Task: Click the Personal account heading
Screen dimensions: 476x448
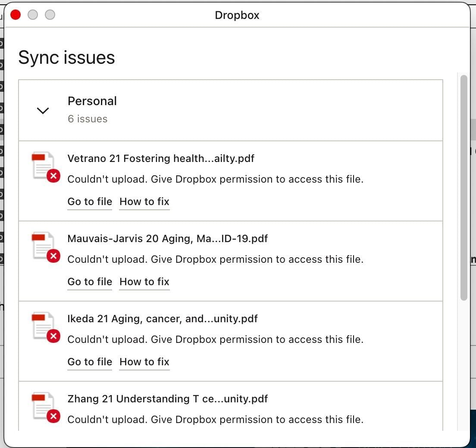Action: point(92,101)
